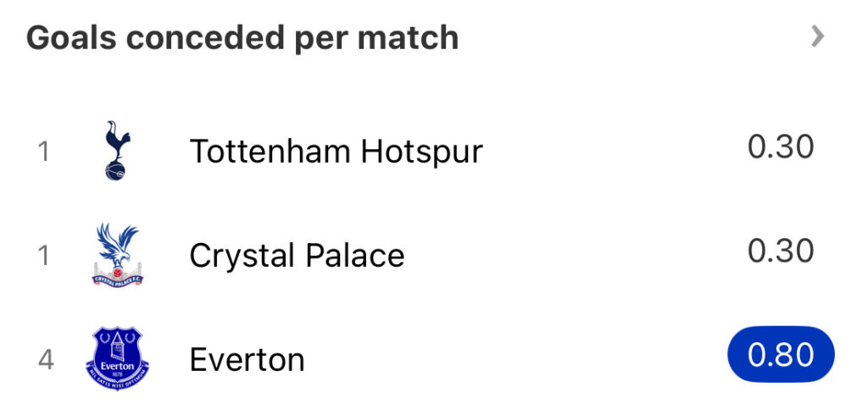Tap Crystal Palace's 0.30 conceded value
Image resolution: width=868 pixels, height=415 pixels.
[x=781, y=252]
